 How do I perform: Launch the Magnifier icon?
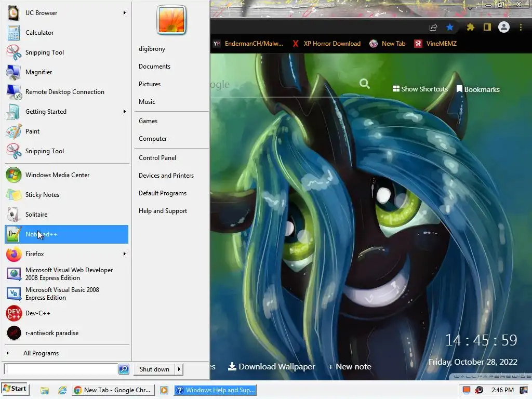(x=14, y=72)
